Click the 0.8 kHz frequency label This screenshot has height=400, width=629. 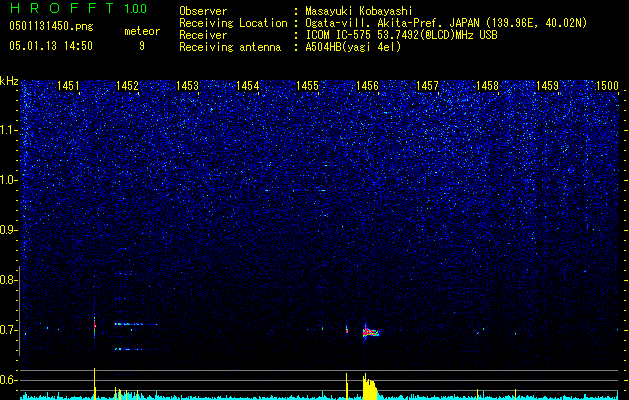tap(8, 280)
